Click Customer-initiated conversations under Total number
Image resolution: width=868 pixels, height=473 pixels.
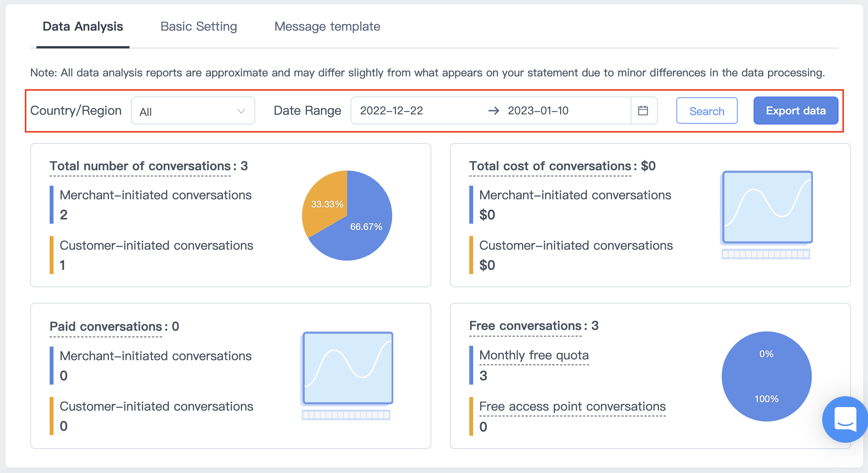(156, 245)
